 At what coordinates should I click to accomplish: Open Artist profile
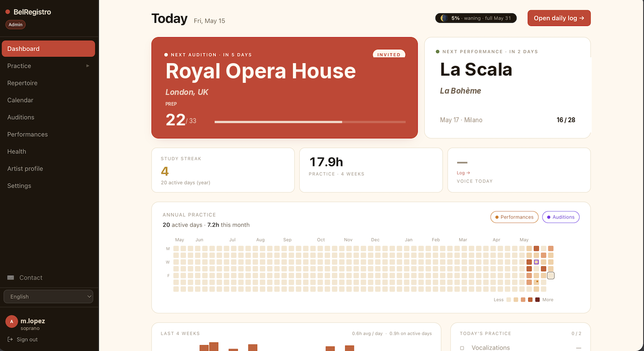(48, 168)
